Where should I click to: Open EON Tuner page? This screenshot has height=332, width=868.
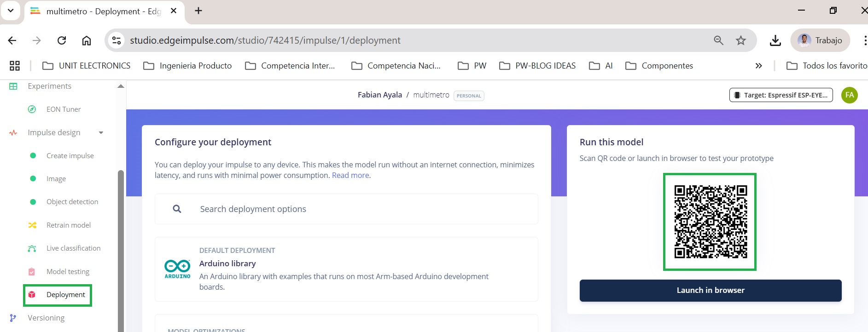tap(64, 109)
